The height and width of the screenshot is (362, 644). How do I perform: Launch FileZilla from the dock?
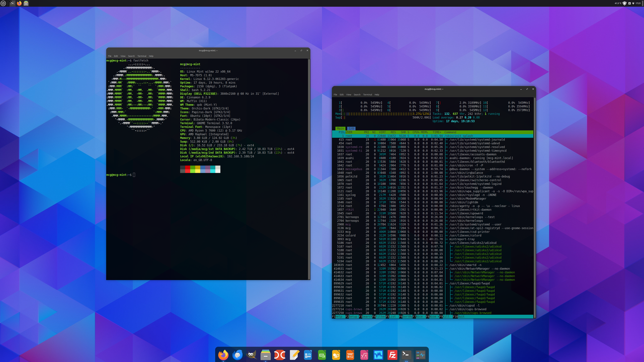pyautogui.click(x=392, y=355)
